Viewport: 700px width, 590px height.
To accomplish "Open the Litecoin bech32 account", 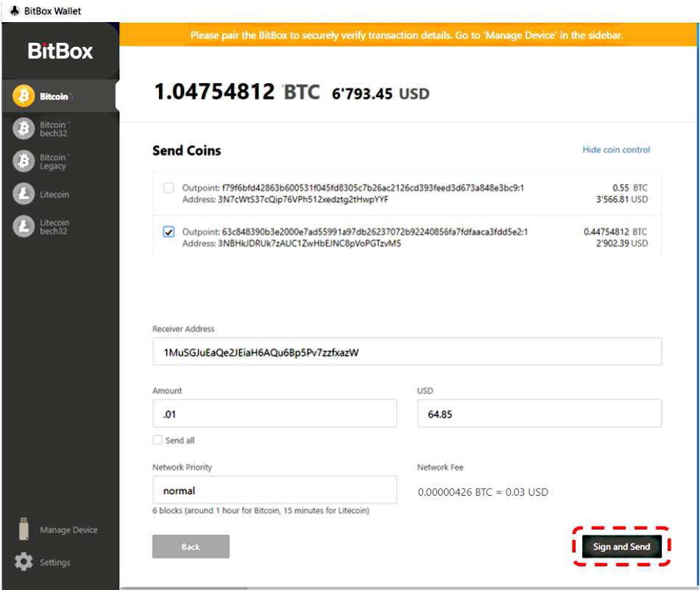I will click(59, 226).
